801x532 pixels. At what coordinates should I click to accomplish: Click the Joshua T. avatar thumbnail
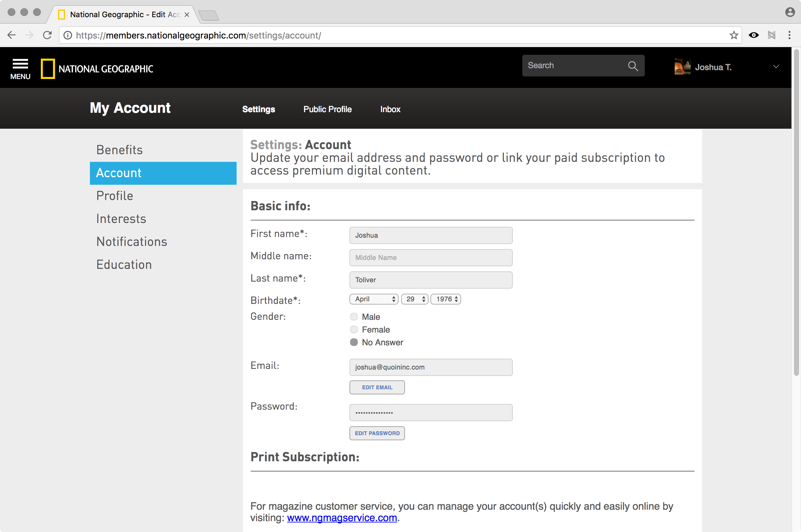point(682,67)
